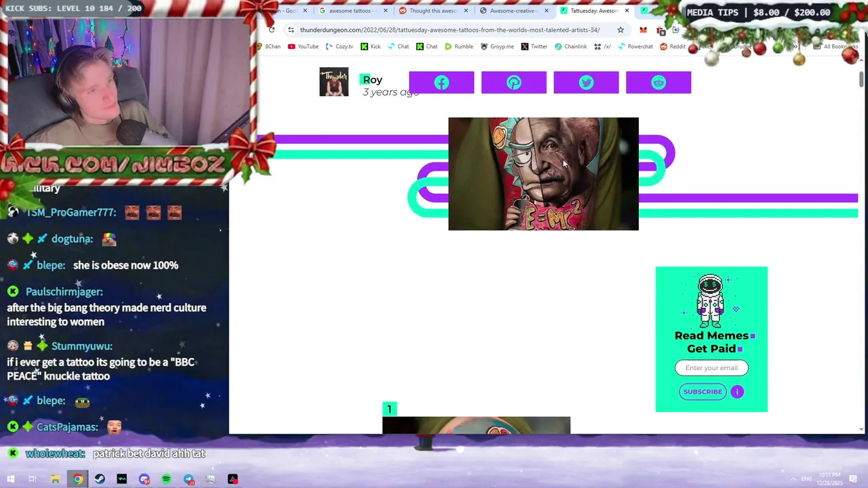
Task: Click the Subscribe button
Action: 703,392
